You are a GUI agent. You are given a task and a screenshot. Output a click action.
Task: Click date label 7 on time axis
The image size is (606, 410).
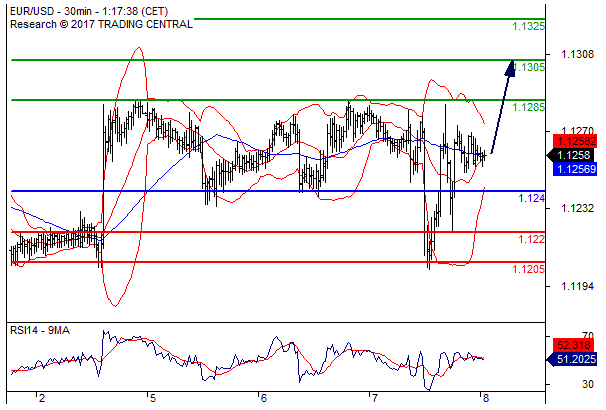pyautogui.click(x=374, y=398)
